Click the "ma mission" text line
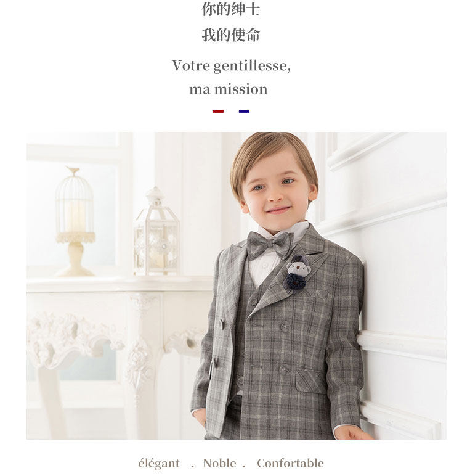Screen dimensions: 462x476 tap(229, 89)
